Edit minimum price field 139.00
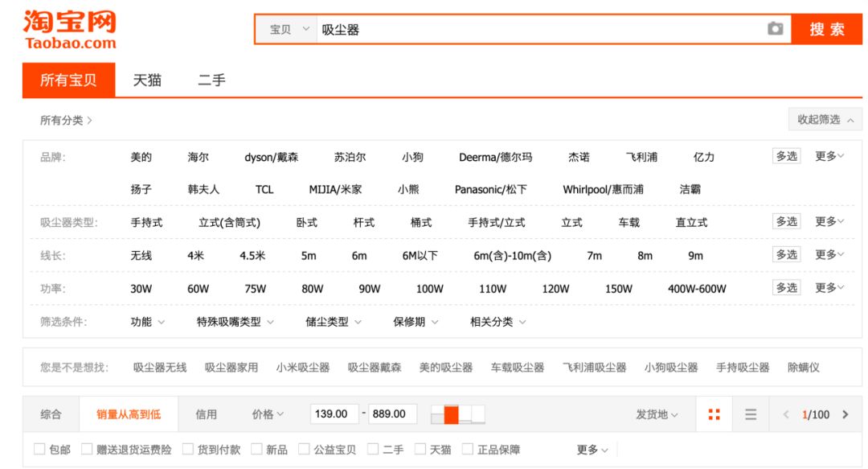868x469 pixels. [334, 414]
